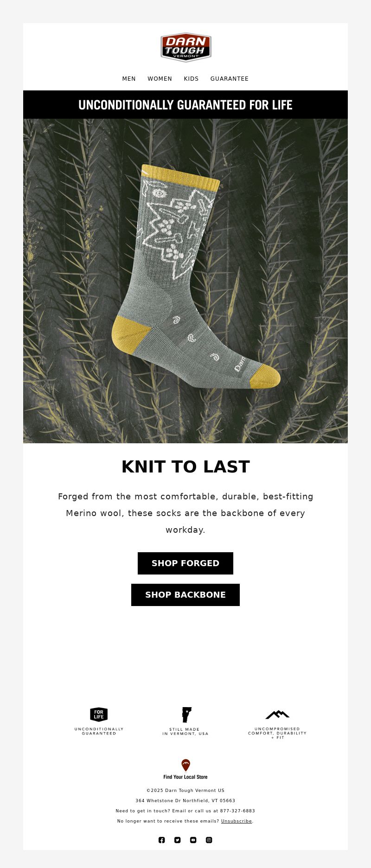Click the red store locator pin
Image resolution: width=371 pixels, height=868 pixels.
[185, 765]
